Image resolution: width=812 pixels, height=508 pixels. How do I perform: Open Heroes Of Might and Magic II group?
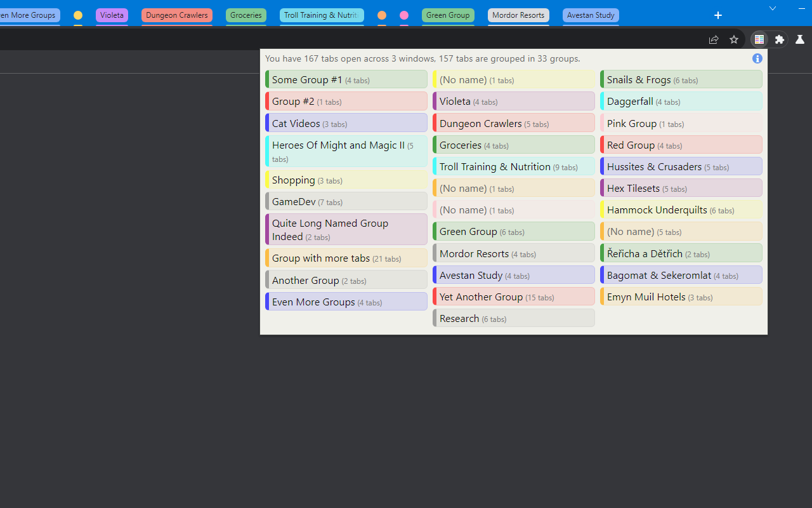346,151
